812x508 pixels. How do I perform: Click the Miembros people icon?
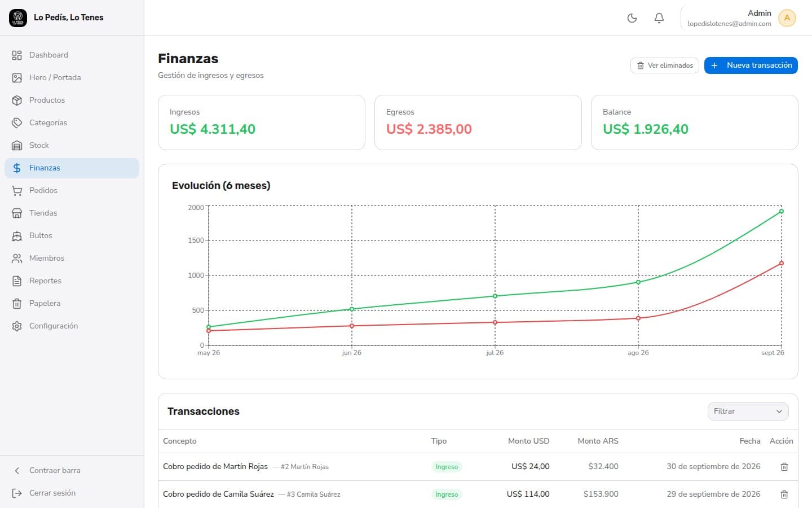pyautogui.click(x=17, y=258)
